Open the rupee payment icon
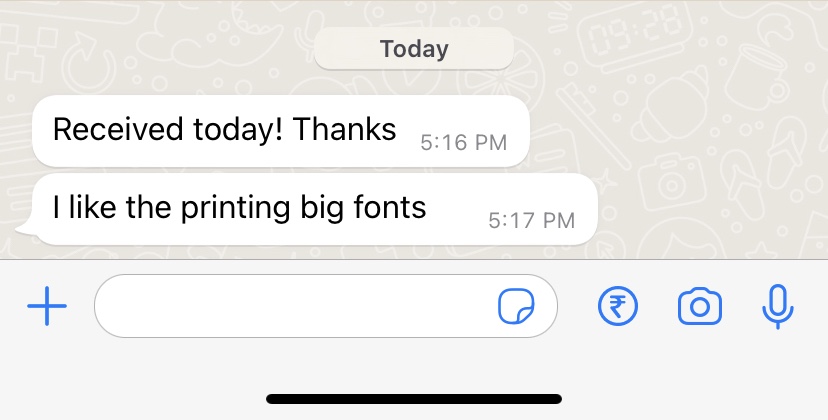The width and height of the screenshot is (828, 420). [618, 306]
